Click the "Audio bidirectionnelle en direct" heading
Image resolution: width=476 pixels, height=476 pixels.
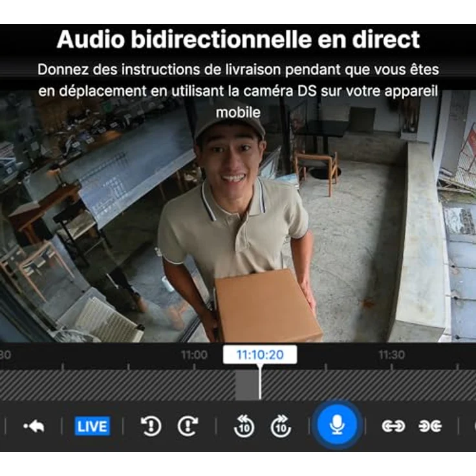pos(238,39)
